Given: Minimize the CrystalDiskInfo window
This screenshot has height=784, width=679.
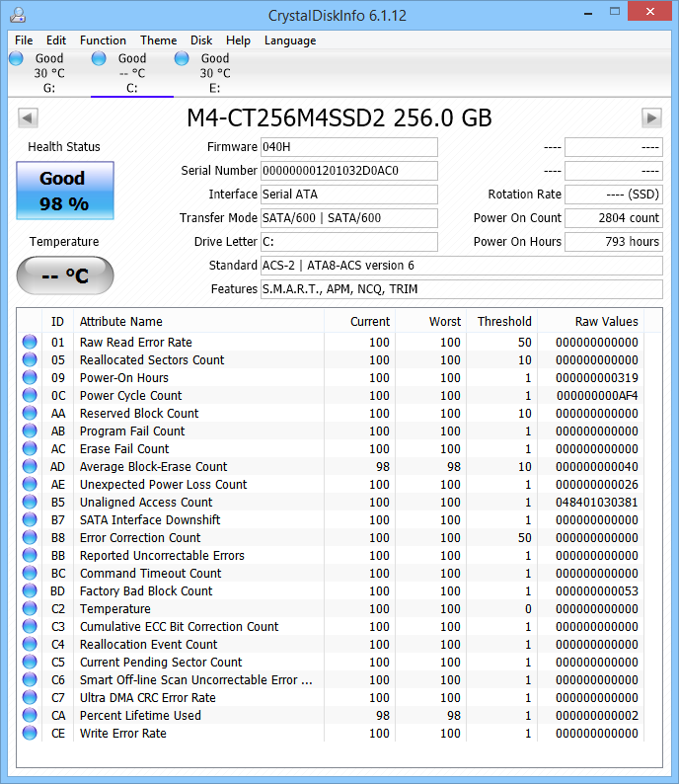Looking at the screenshot, I should [x=588, y=12].
